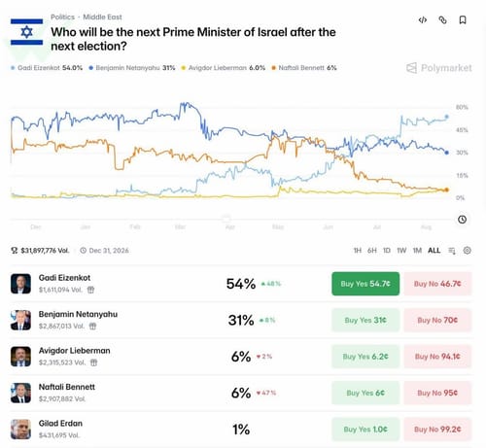Bookmark this market

(x=463, y=20)
